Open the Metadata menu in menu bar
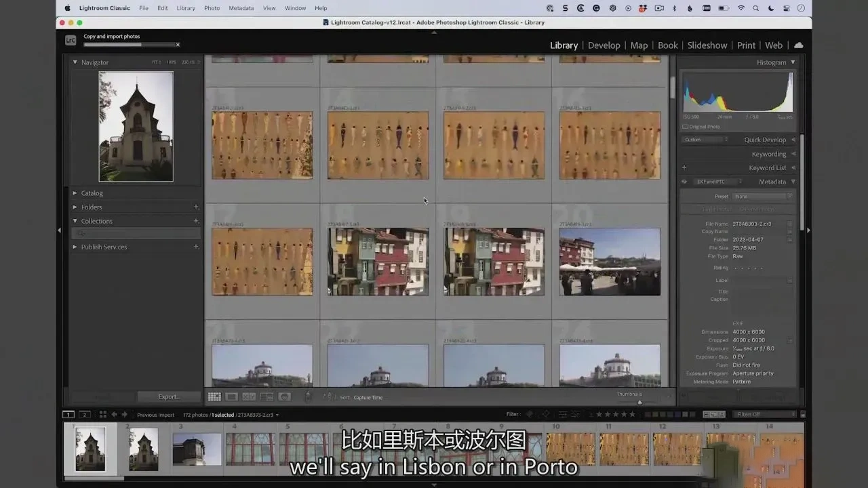This screenshot has height=488, width=868. pyautogui.click(x=241, y=8)
